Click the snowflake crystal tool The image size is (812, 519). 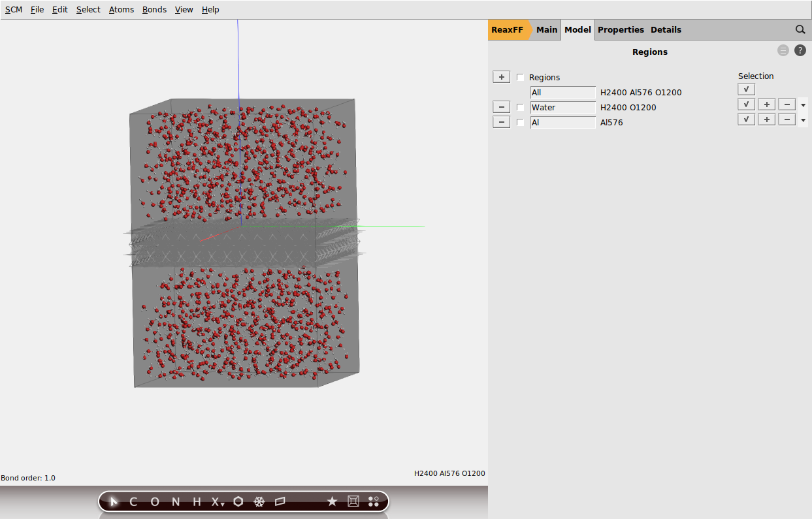pos(259,501)
